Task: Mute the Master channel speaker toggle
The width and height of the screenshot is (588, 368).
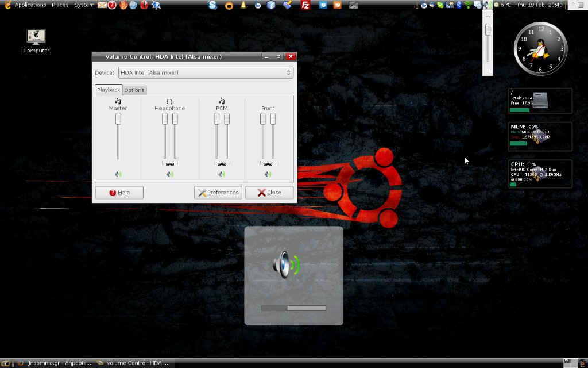Action: pyautogui.click(x=118, y=174)
